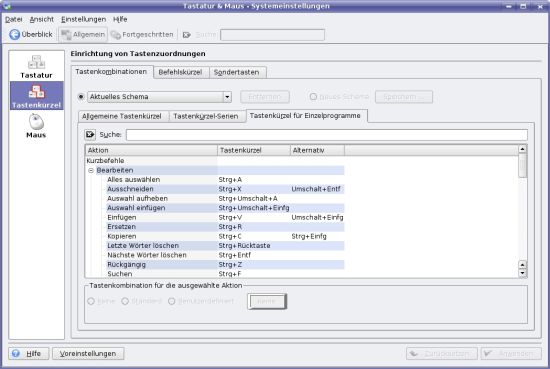The image size is (550, 369).
Task: Click the Anwenden button
Action: (511, 353)
